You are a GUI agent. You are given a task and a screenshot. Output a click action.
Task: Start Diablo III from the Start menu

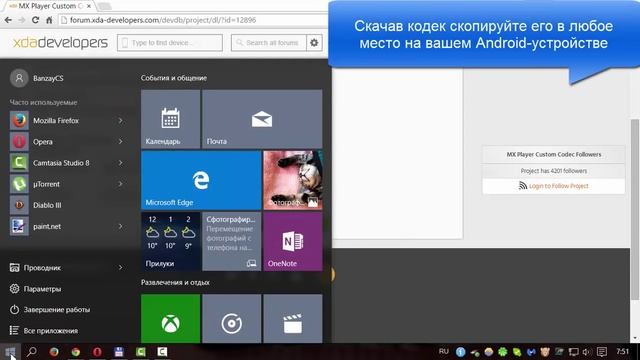[x=67, y=205]
